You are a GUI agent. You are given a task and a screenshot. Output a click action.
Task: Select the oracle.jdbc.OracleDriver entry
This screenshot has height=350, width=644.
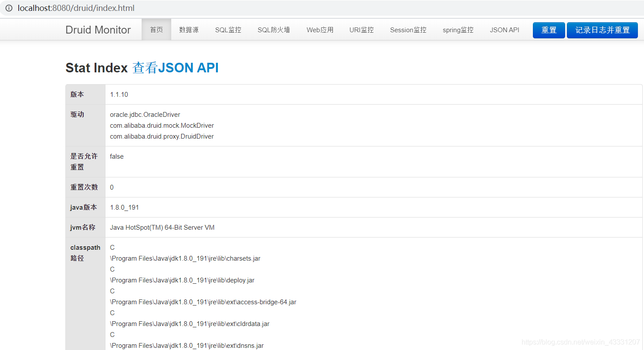(x=145, y=115)
